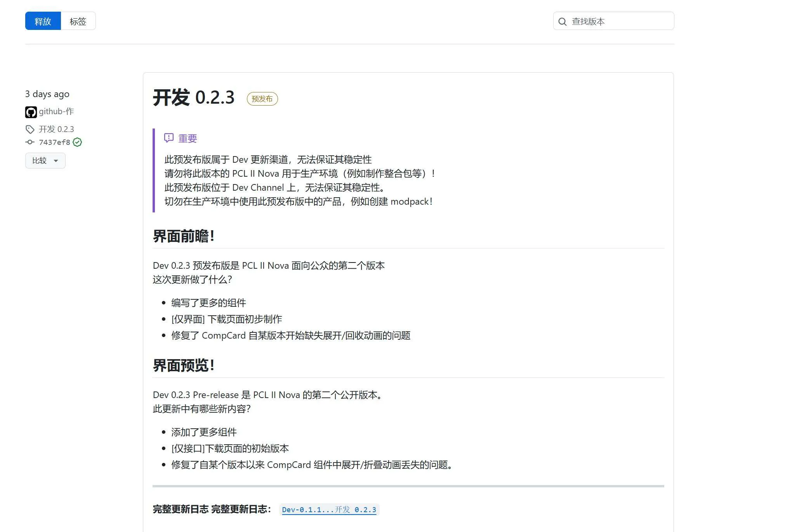Screen dimensions: 785x532
Task: Click the line 添加了更多组件
Action: (x=204, y=432)
